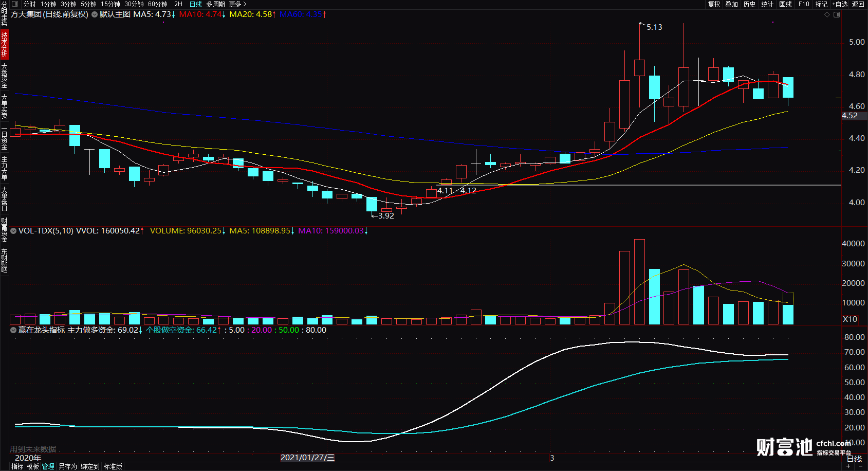
Task: Click the MA5: 4.73 indicator value
Action: click(x=154, y=14)
